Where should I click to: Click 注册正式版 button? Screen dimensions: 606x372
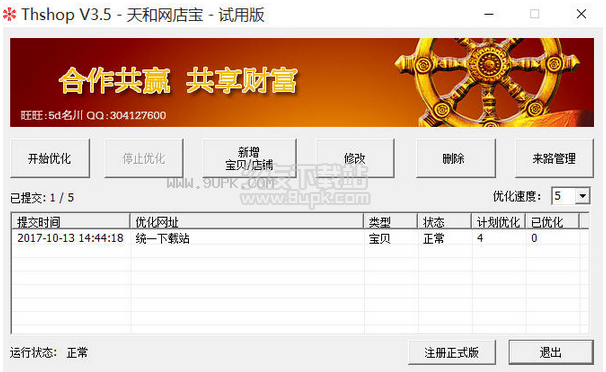pos(452,352)
